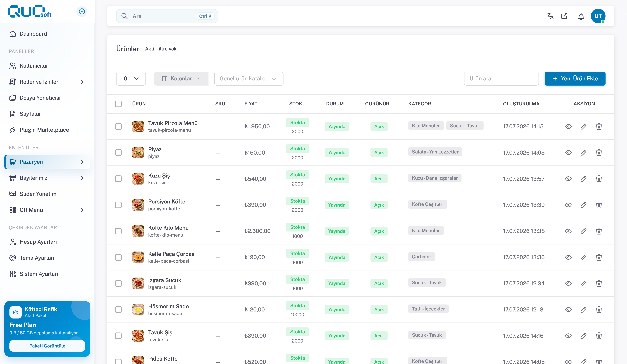
Task: Open external site link icon in header
Action: point(564,16)
